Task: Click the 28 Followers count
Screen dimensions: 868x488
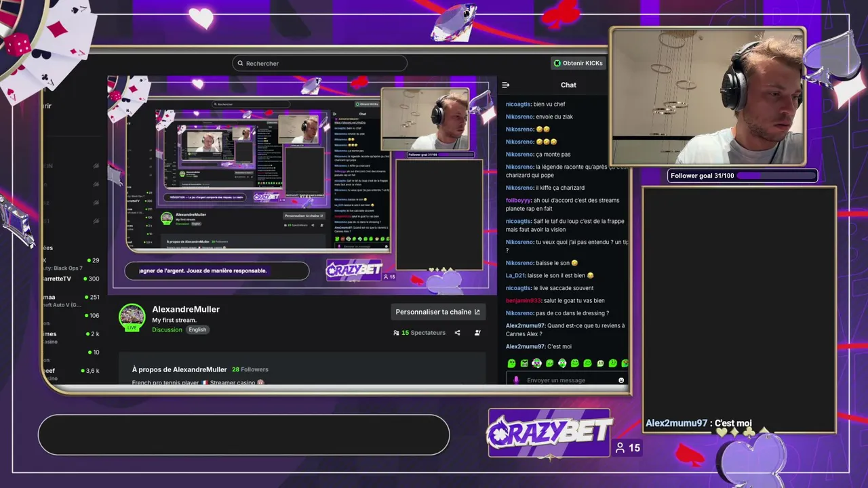Action: 250,369
